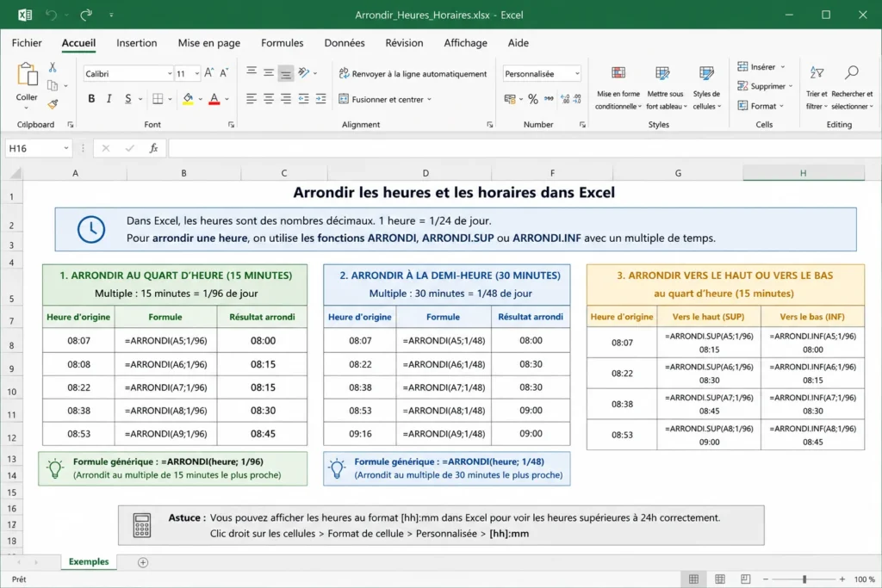Switch to the Données tab

point(345,43)
